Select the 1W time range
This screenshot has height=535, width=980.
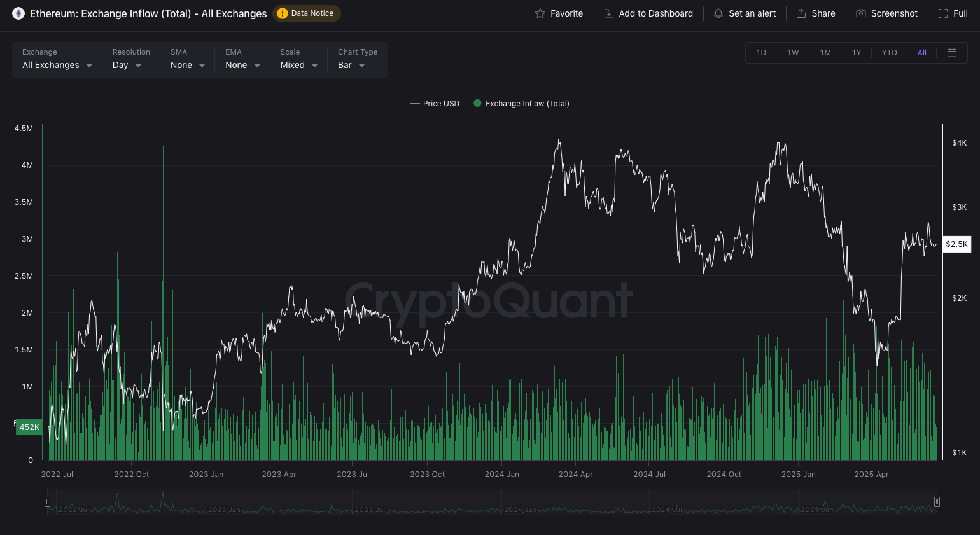793,53
